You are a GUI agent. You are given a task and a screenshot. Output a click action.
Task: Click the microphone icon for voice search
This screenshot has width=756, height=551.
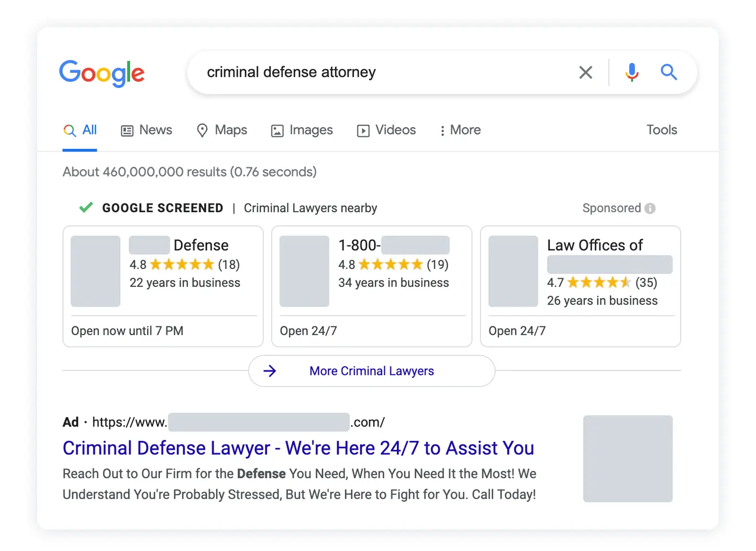tap(632, 72)
